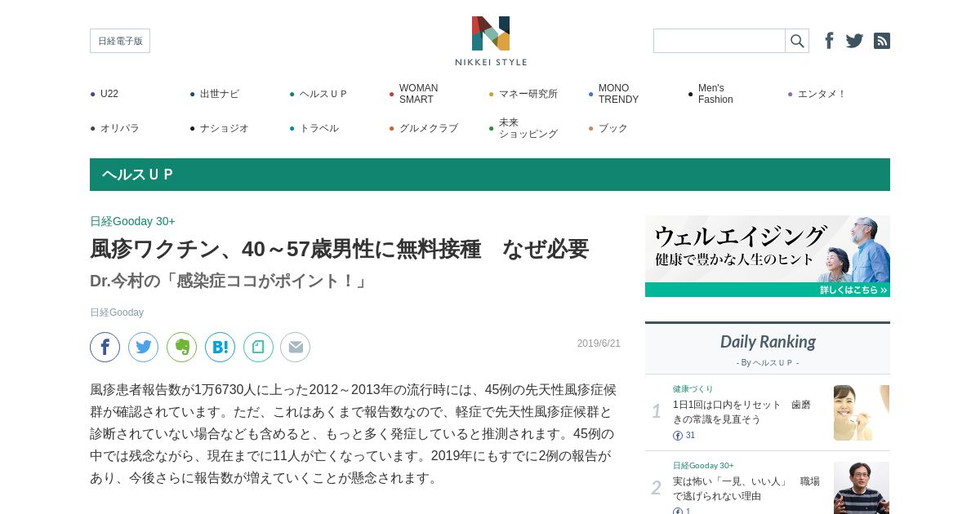Image resolution: width=980 pixels, height=514 pixels.
Task: Click subtitle Dr.今村の「感染症ココがポイント！」
Action: 229,281
